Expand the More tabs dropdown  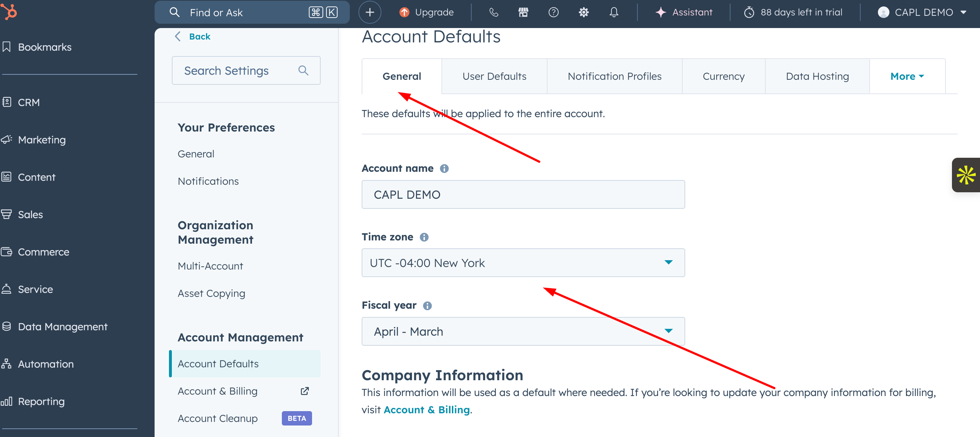(907, 76)
